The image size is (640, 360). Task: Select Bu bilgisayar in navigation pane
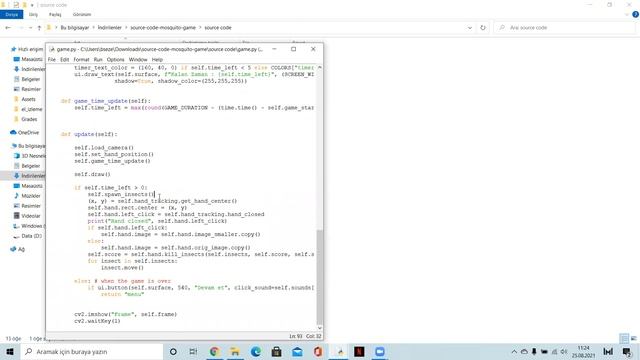coord(28,146)
